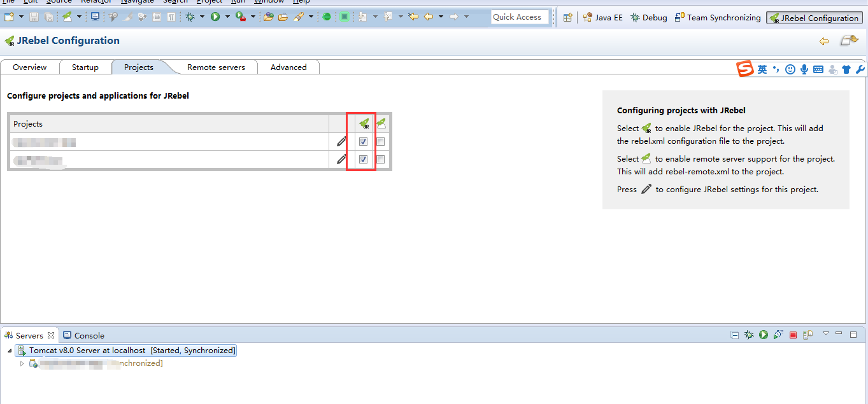Click the Open Perspective icon
868x404 pixels.
[x=567, y=18]
